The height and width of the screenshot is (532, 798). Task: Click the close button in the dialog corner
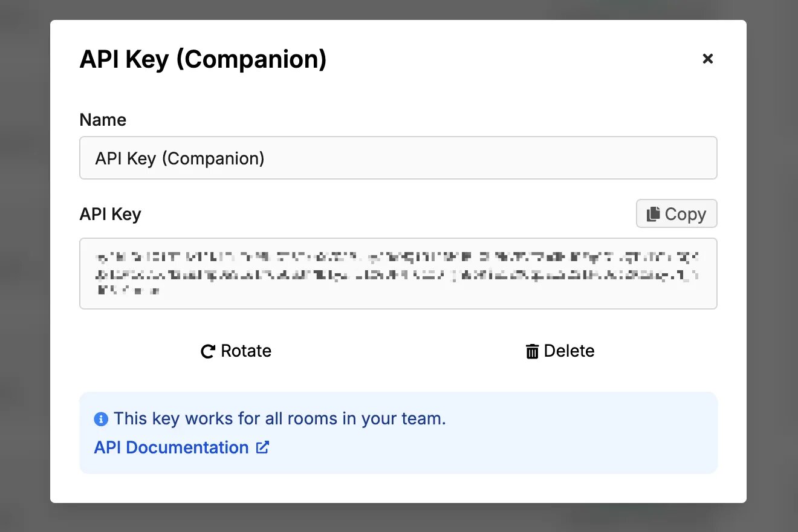tap(707, 59)
